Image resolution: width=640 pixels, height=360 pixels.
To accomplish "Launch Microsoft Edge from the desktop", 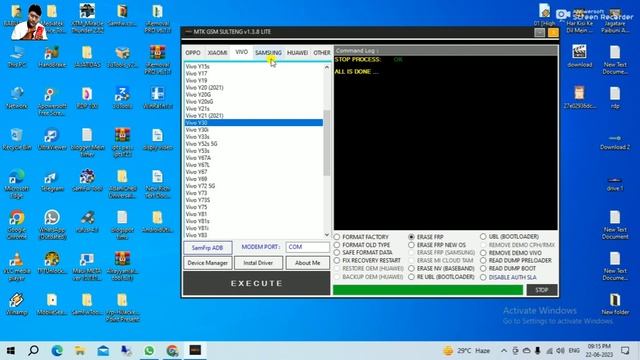I will pyautogui.click(x=17, y=184).
